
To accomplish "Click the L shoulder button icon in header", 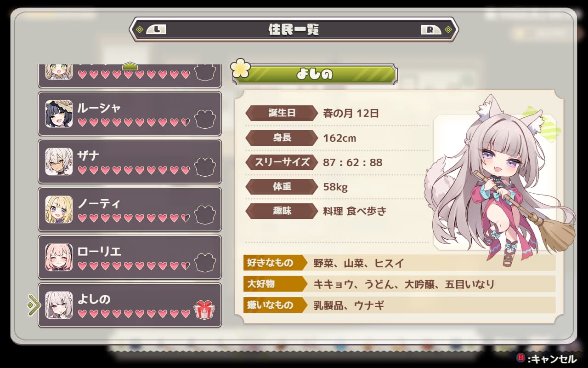I will (x=156, y=30).
